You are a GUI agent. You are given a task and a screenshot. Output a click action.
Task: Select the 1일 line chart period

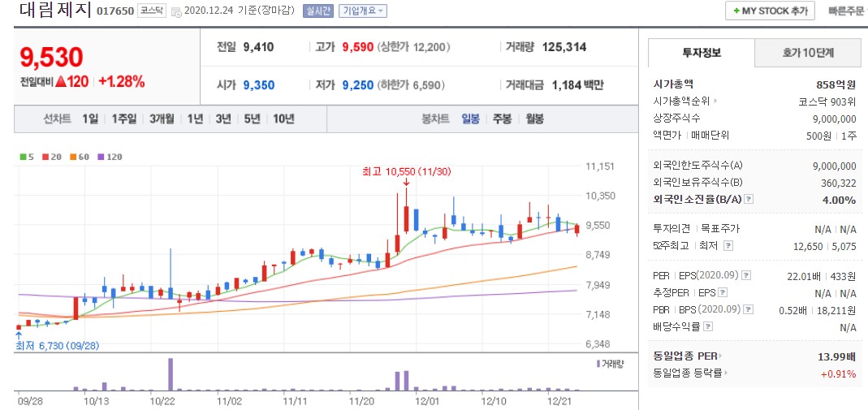pyautogui.click(x=89, y=119)
